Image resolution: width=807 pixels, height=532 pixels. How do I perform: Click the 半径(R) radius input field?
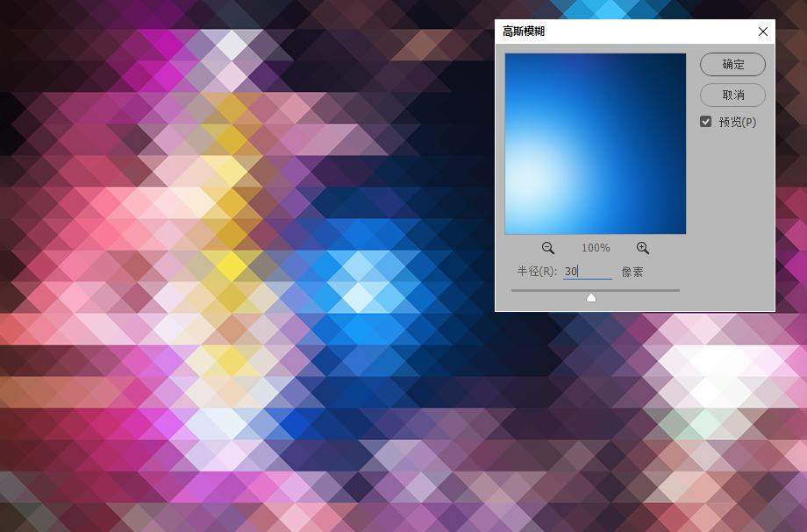(x=587, y=272)
